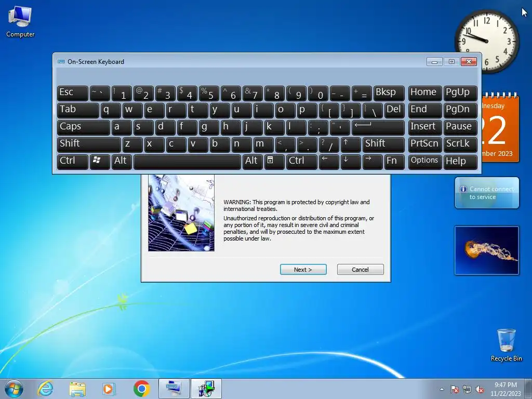Click the analog clock desktop gadget
This screenshot has width=532, height=399.
(486, 41)
